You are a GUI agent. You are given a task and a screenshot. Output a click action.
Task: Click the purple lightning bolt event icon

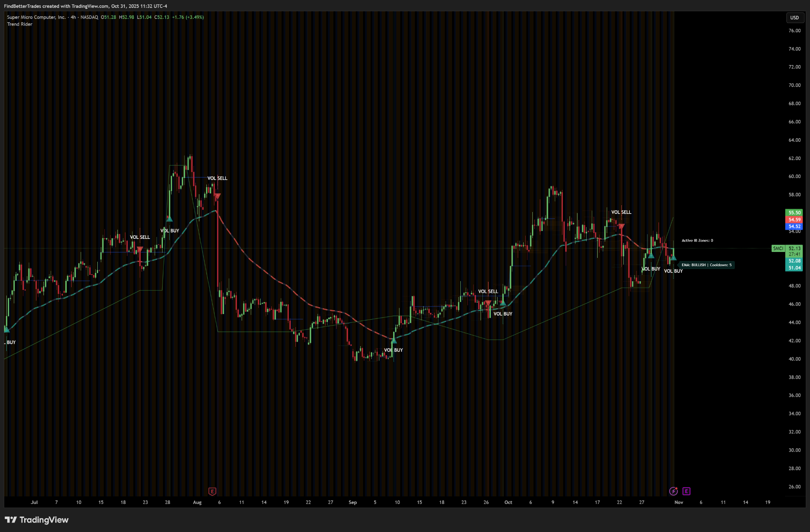(673, 491)
